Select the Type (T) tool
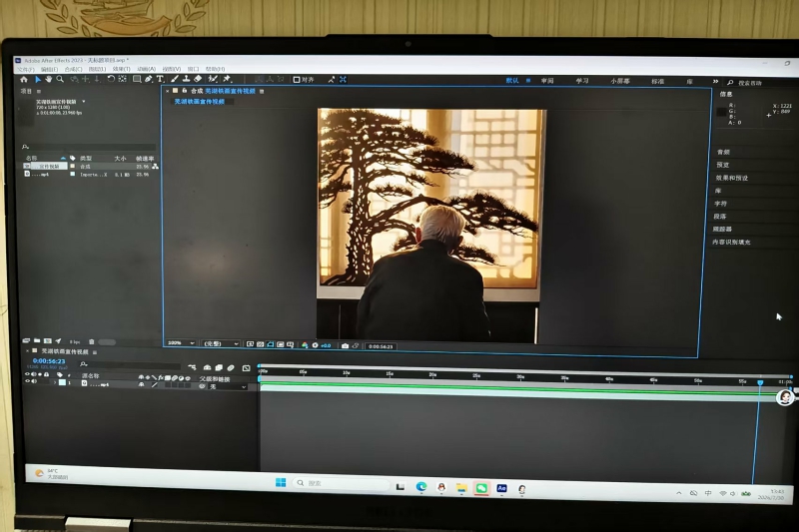 (160, 79)
